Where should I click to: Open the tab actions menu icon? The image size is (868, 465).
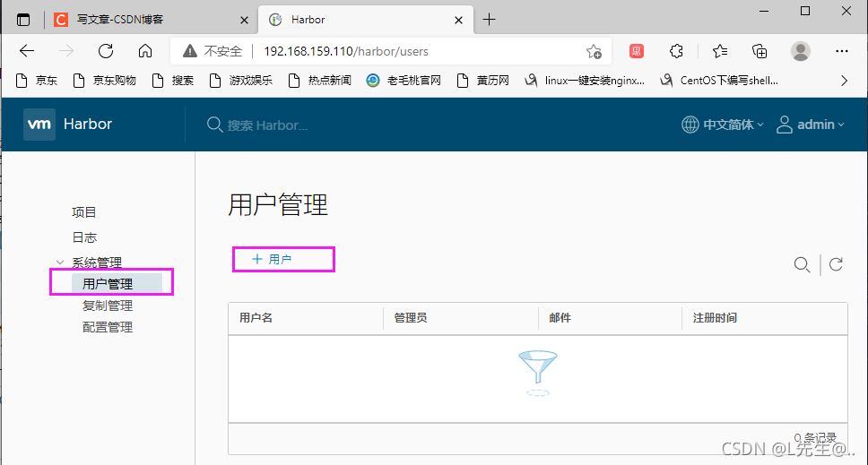coord(23,20)
